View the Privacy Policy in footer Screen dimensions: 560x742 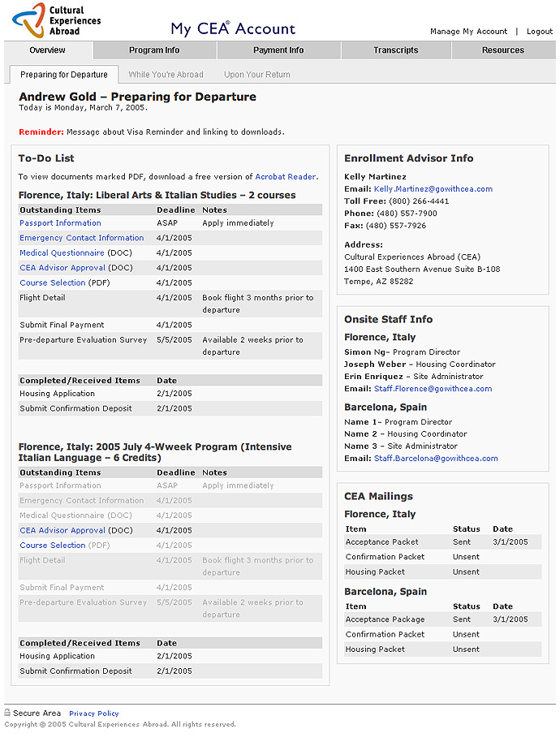click(94, 714)
